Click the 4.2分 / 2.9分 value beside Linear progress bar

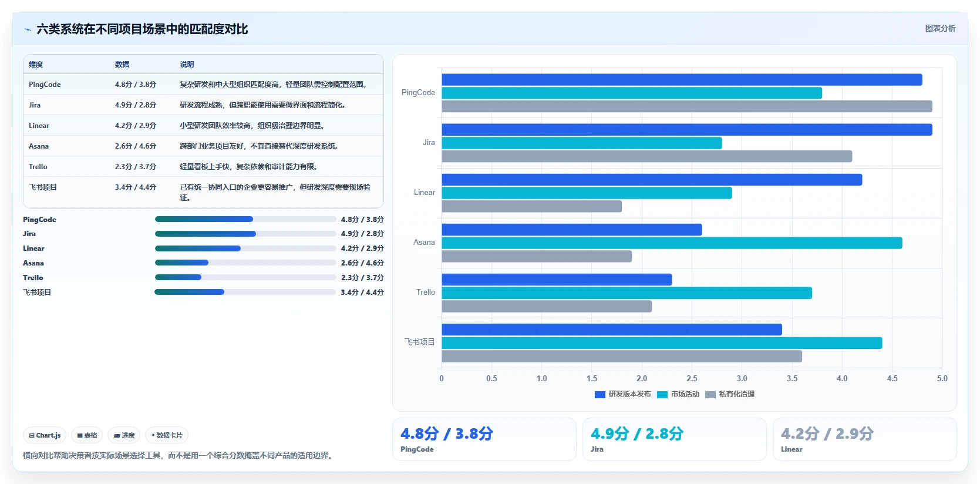click(x=362, y=248)
